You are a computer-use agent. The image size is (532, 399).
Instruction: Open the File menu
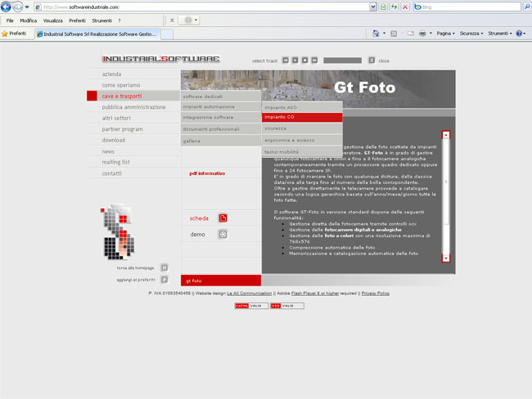(10, 20)
